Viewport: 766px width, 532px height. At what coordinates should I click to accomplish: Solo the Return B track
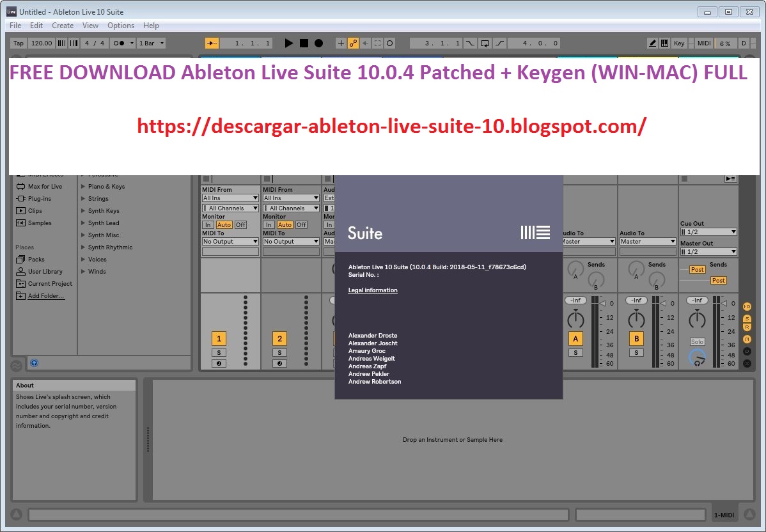pos(636,353)
